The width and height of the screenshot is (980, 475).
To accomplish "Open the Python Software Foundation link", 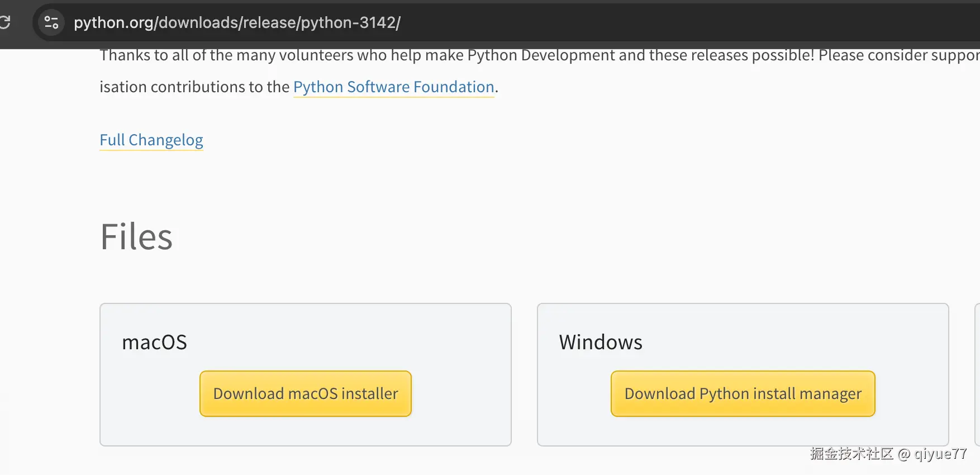I will click(393, 87).
